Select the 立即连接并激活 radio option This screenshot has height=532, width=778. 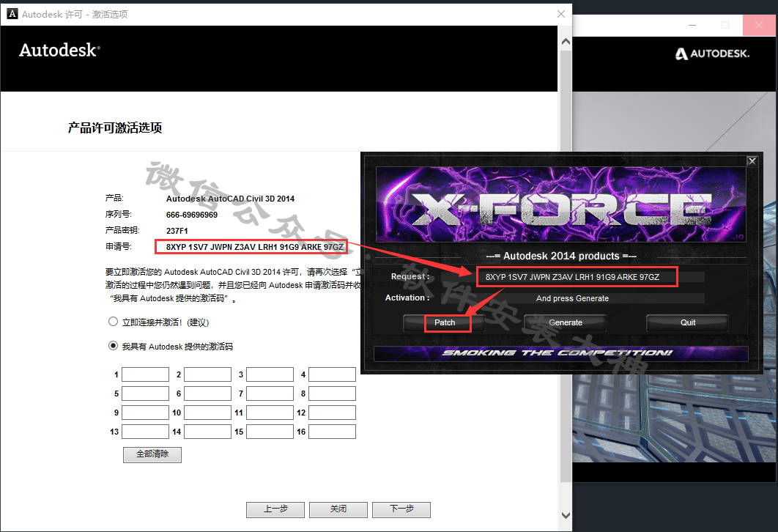pyautogui.click(x=113, y=322)
